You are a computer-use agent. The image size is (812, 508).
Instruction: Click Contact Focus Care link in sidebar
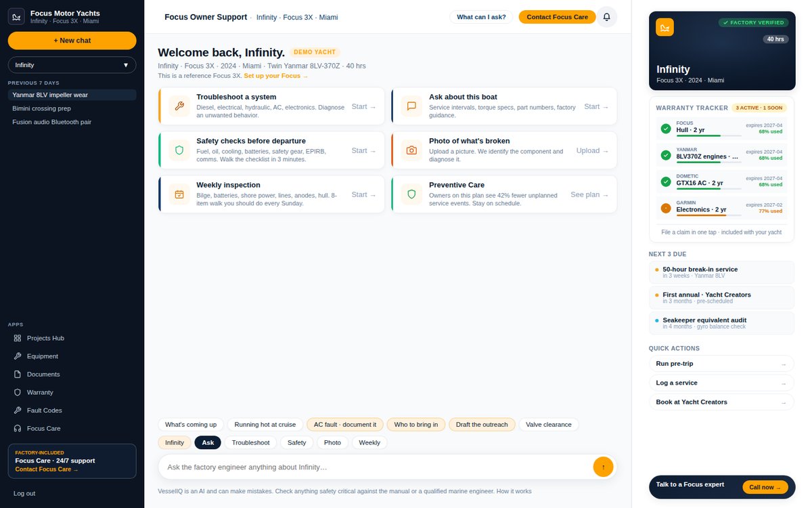[47, 469]
